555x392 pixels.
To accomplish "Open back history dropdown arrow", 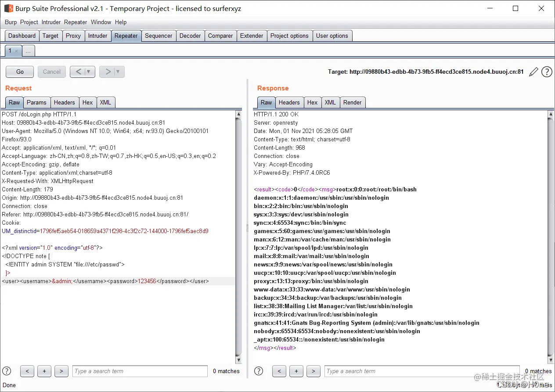I will 89,72.
